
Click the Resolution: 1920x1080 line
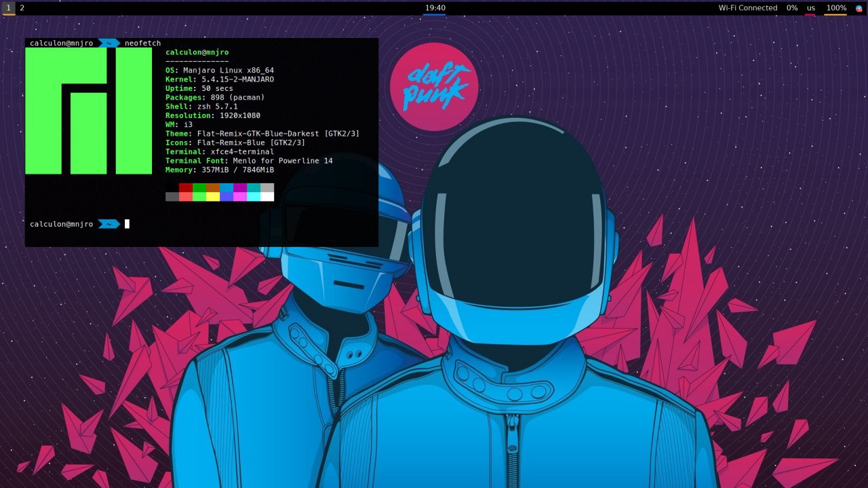[x=213, y=115]
